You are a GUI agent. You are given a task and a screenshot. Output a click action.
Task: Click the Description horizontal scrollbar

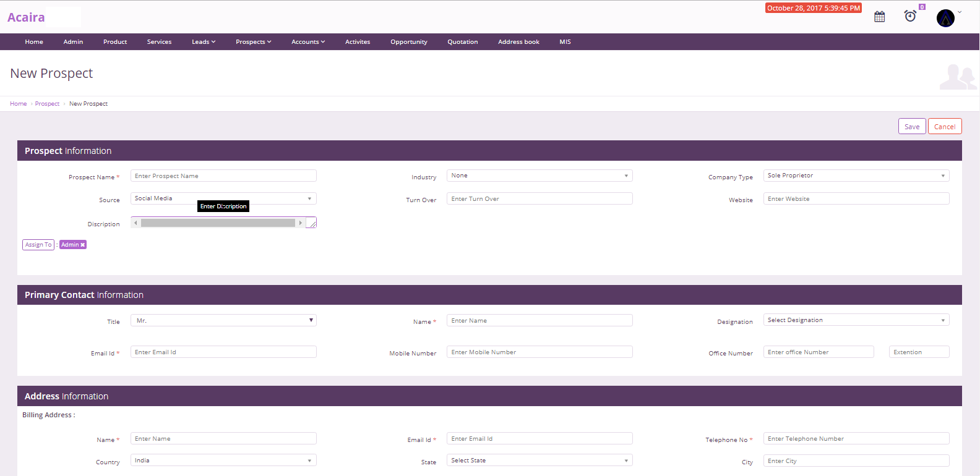click(x=218, y=223)
